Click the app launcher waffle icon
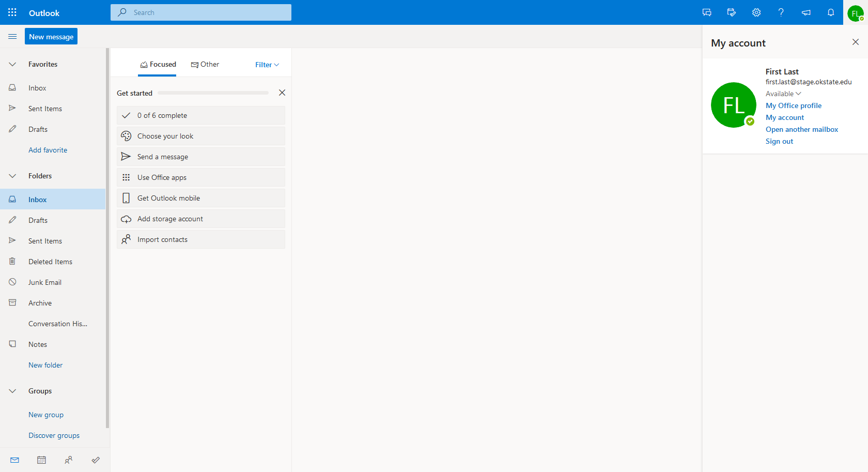 tap(12, 12)
